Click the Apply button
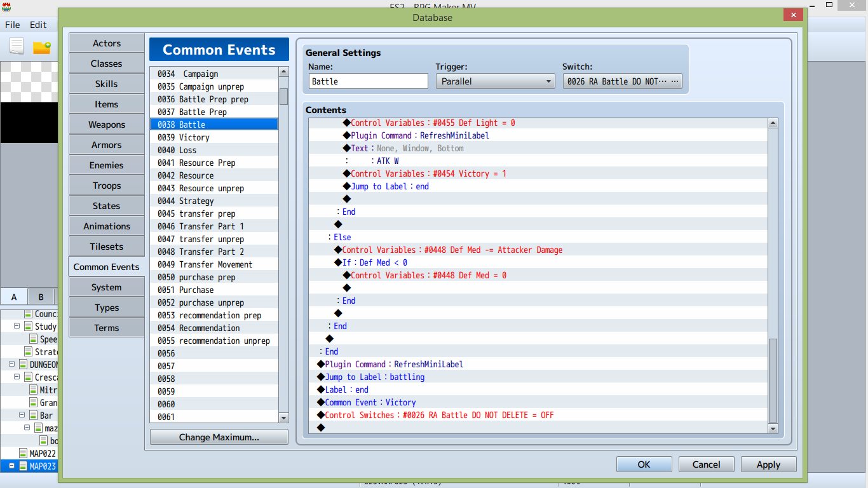 [x=769, y=464]
